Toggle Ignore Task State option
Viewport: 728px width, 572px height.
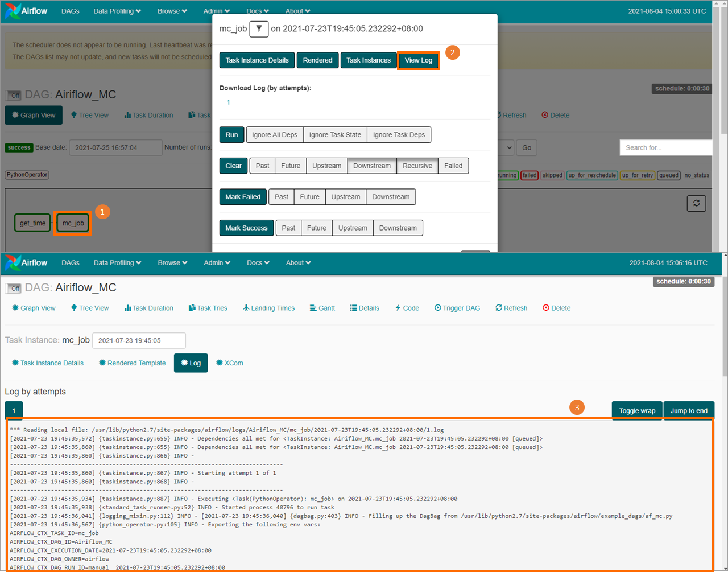(335, 135)
